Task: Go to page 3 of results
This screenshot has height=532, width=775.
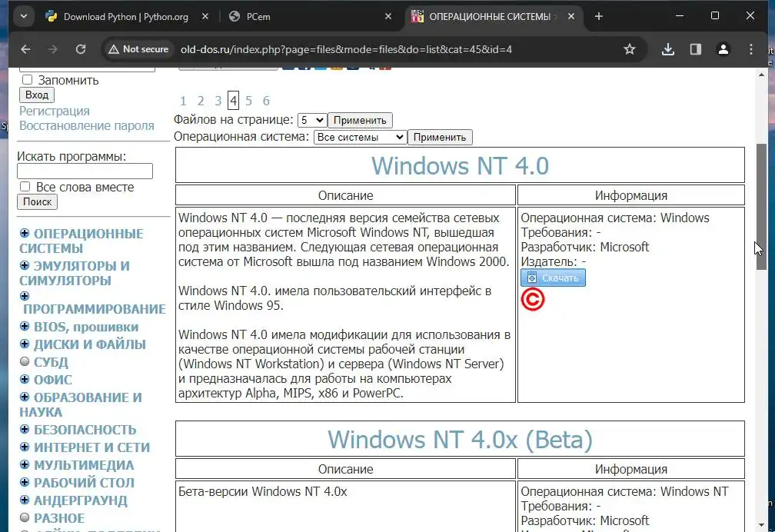Action: tap(218, 101)
